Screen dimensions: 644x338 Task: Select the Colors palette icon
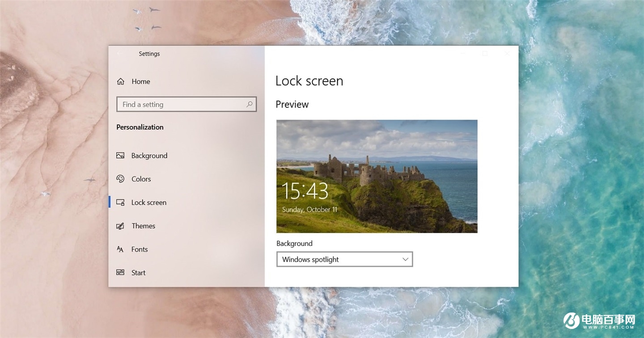(x=120, y=179)
